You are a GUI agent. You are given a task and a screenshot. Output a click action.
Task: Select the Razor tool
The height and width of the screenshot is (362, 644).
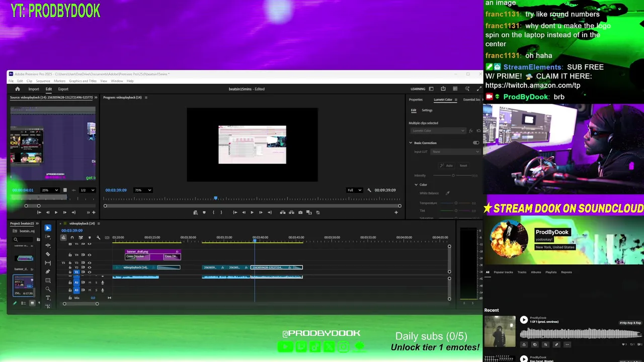pyautogui.click(x=48, y=254)
